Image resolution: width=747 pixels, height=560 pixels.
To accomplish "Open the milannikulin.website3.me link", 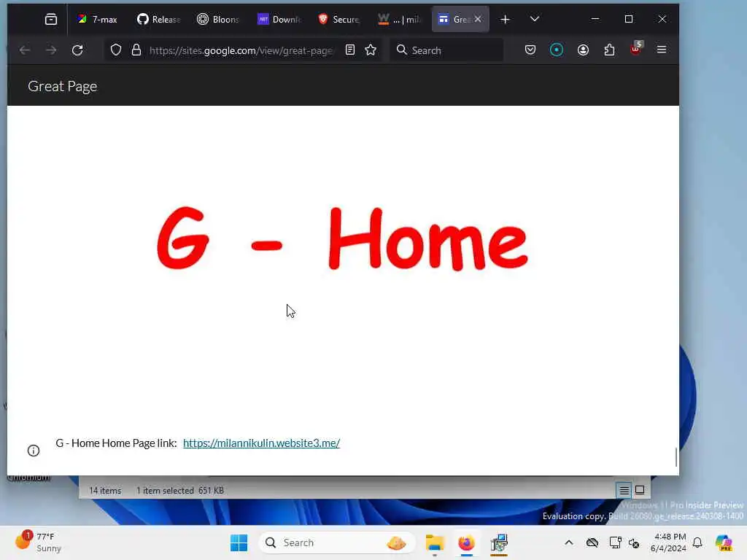I will point(262,443).
